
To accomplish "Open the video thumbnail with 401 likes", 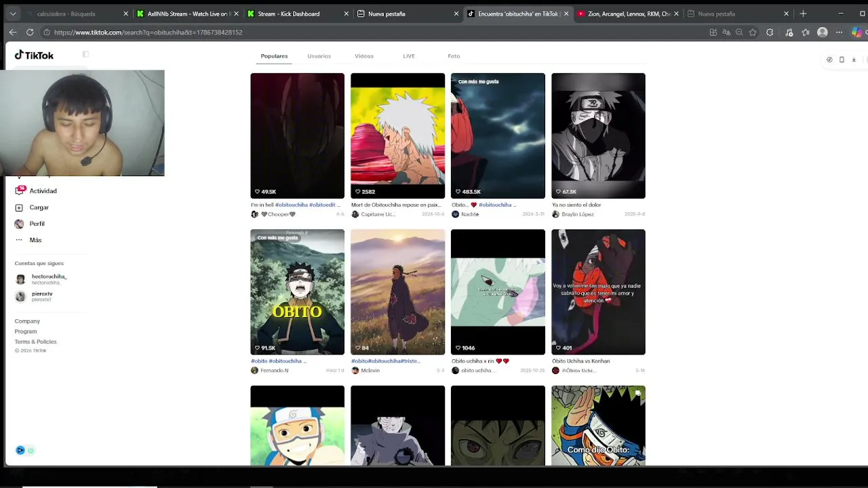I will click(598, 292).
